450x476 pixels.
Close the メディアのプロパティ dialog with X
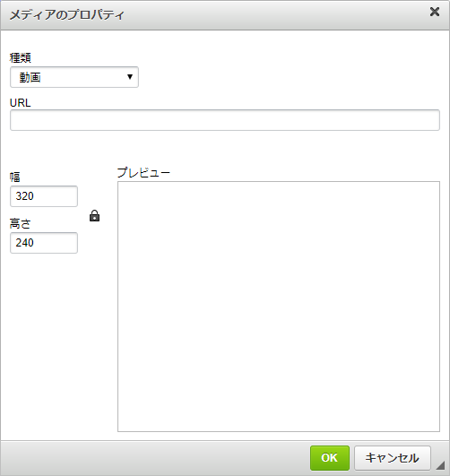pyautogui.click(x=435, y=12)
